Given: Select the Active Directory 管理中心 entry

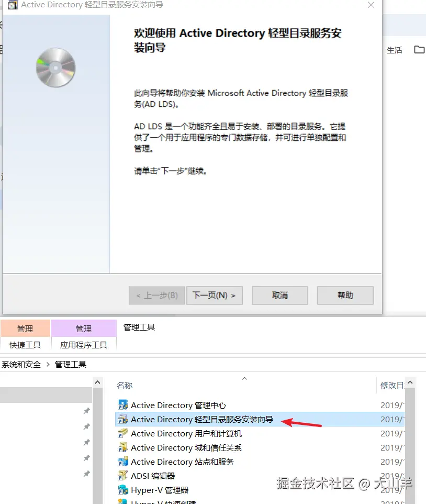Looking at the screenshot, I should 178,405.
